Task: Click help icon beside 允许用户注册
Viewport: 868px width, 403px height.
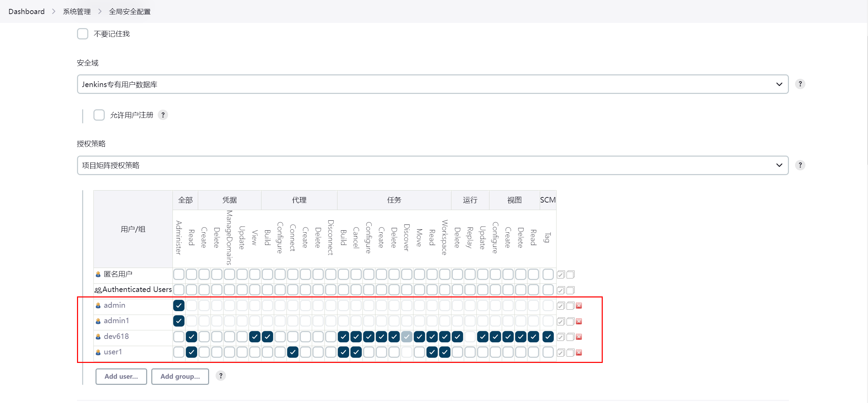Action: coord(163,115)
